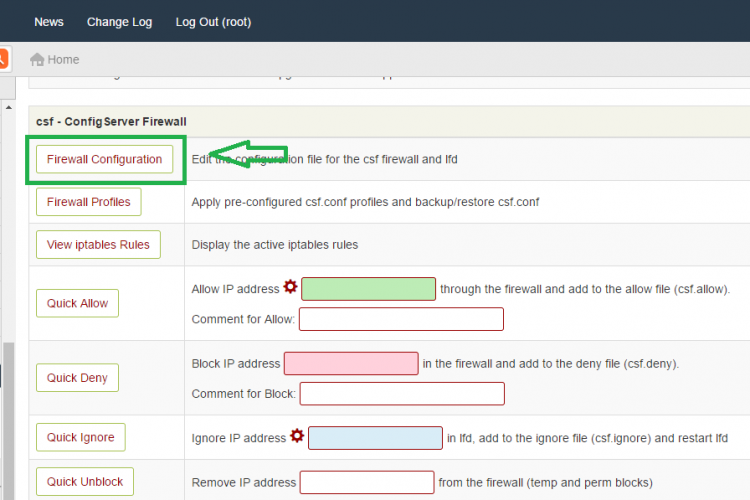This screenshot has width=750, height=500.
Task: Open Firewall Profiles
Action: [88, 202]
